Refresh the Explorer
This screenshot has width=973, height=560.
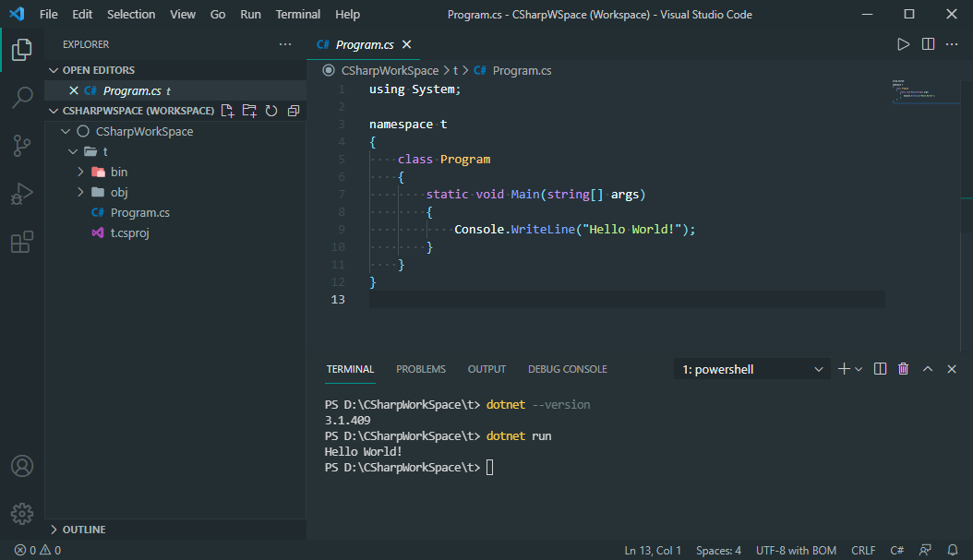pos(271,110)
